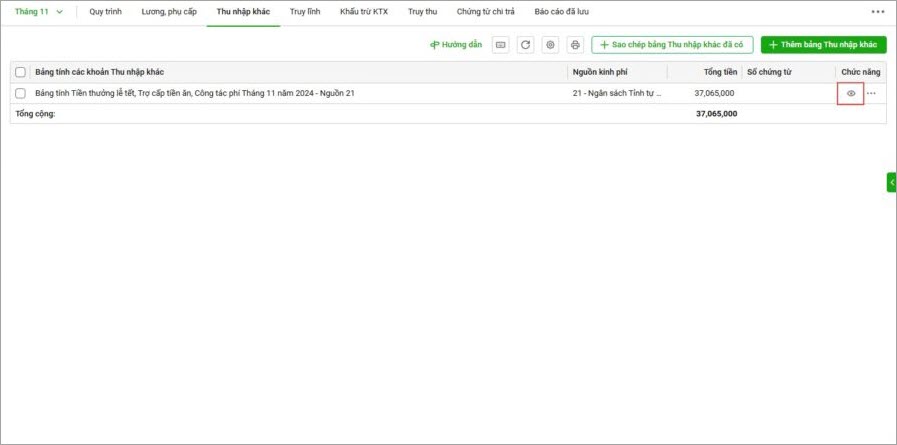Open row's three-dot more actions menu

871,93
